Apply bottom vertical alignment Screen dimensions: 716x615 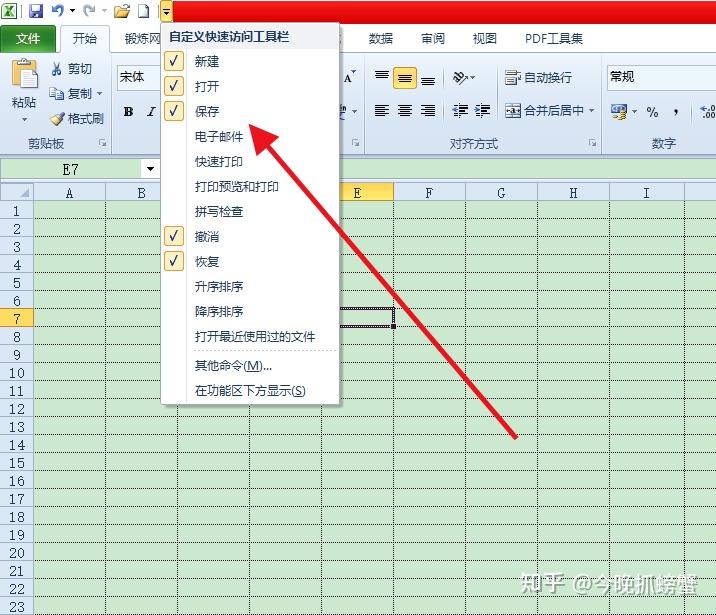tap(427, 78)
